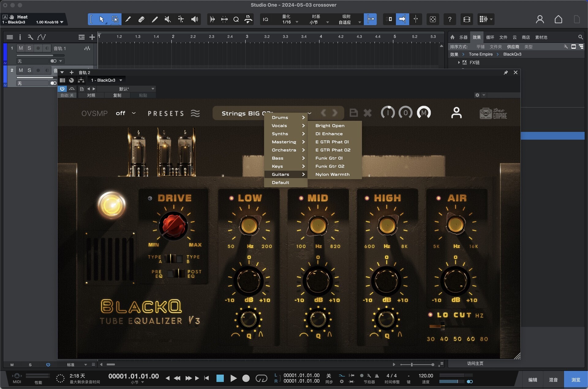Expand the FX链 folder in browser
This screenshot has width=588, height=389.
point(459,62)
